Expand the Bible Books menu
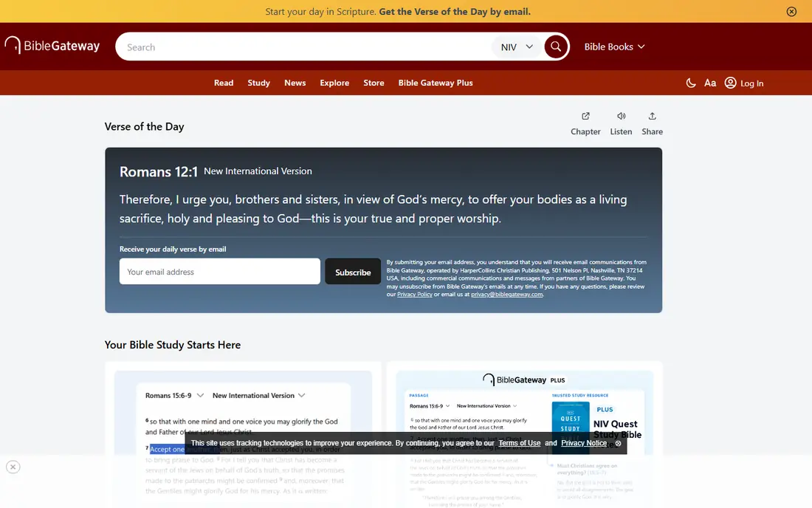This screenshot has height=508, width=812. tap(614, 47)
